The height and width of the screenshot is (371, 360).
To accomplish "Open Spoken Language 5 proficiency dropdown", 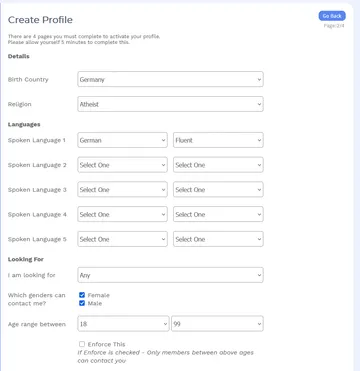I will tap(218, 239).
